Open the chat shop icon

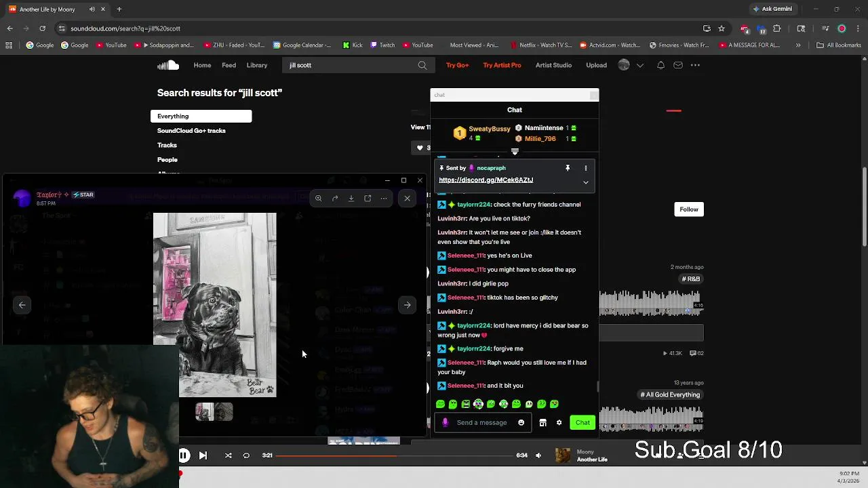coord(542,422)
